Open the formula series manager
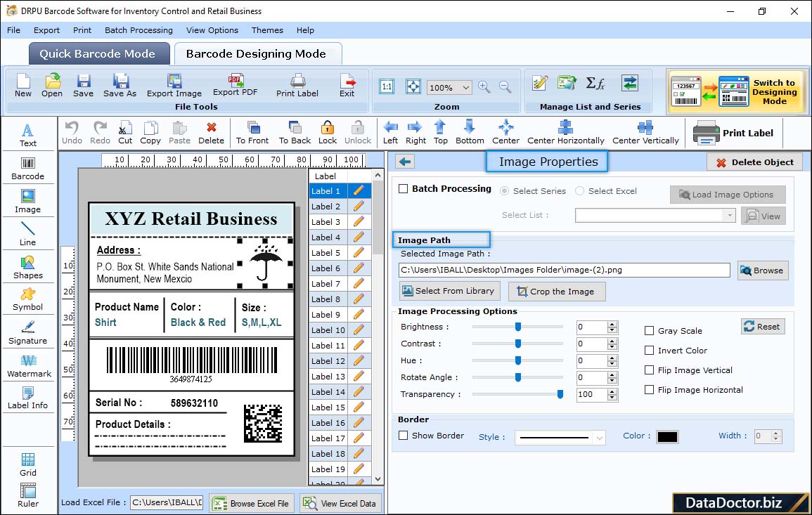The width and height of the screenshot is (812, 515). (x=595, y=83)
